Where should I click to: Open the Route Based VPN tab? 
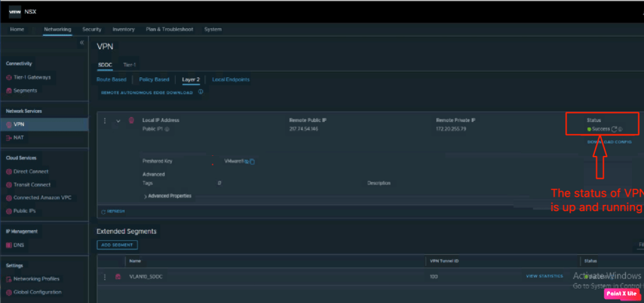[111, 80]
